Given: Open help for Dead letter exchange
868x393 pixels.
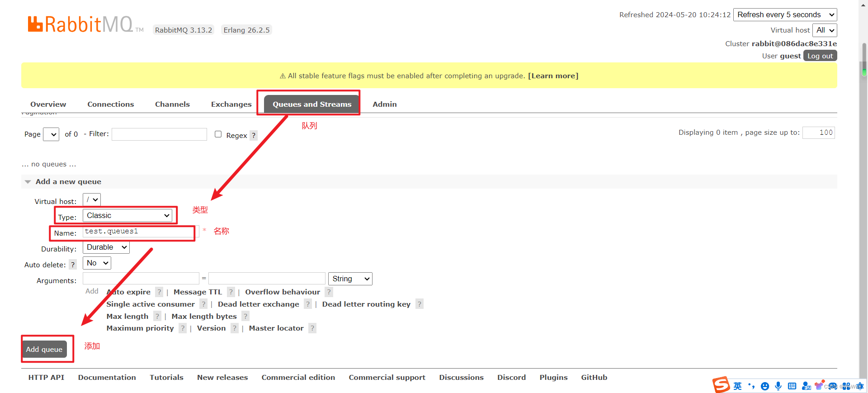Looking at the screenshot, I should point(308,304).
